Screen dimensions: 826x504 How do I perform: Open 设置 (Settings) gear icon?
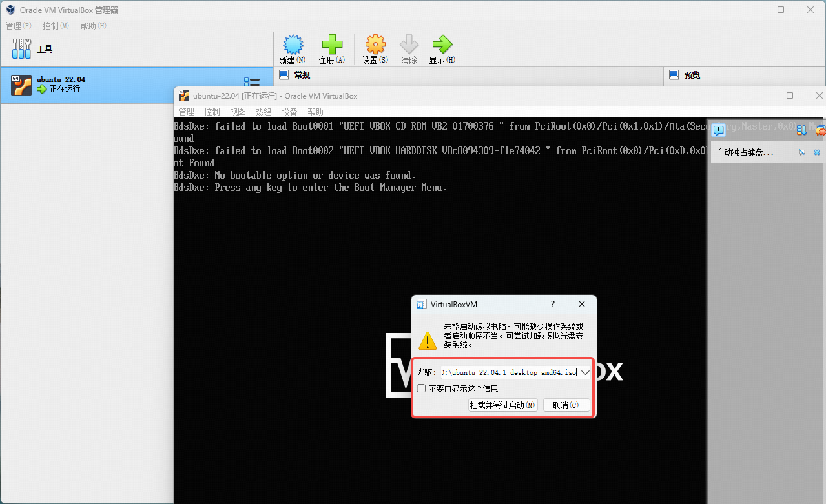tap(375, 45)
